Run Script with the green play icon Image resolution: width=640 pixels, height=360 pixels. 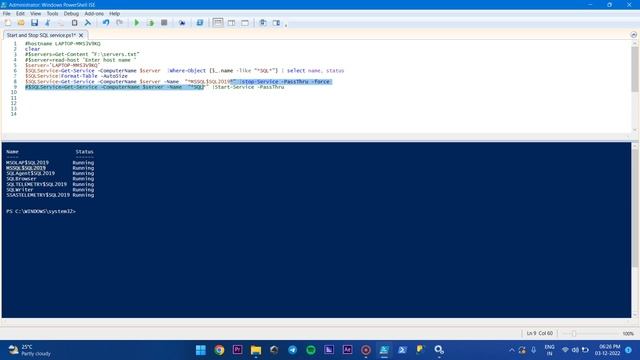pyautogui.click(x=137, y=23)
